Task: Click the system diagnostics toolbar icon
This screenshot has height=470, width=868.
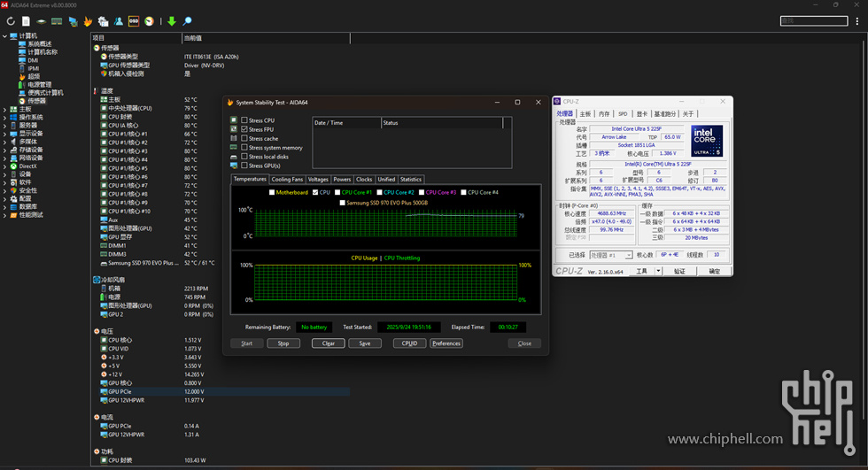Action: (103, 21)
